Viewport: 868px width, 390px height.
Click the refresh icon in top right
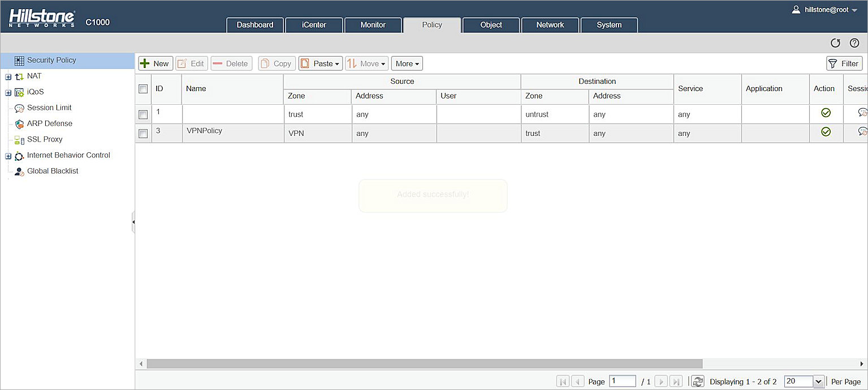point(835,43)
